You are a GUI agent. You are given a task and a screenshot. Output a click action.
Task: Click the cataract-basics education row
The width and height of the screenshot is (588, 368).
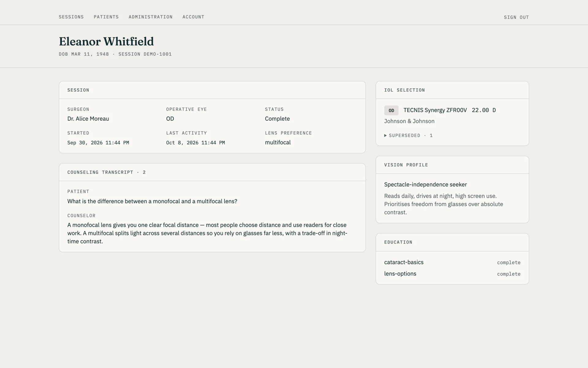tap(452, 262)
